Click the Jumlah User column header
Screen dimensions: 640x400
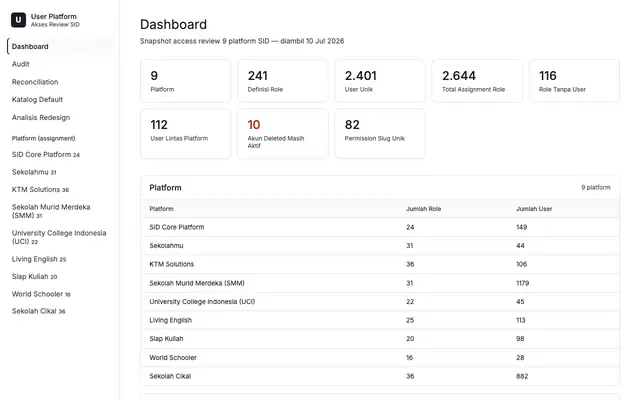tap(534, 209)
